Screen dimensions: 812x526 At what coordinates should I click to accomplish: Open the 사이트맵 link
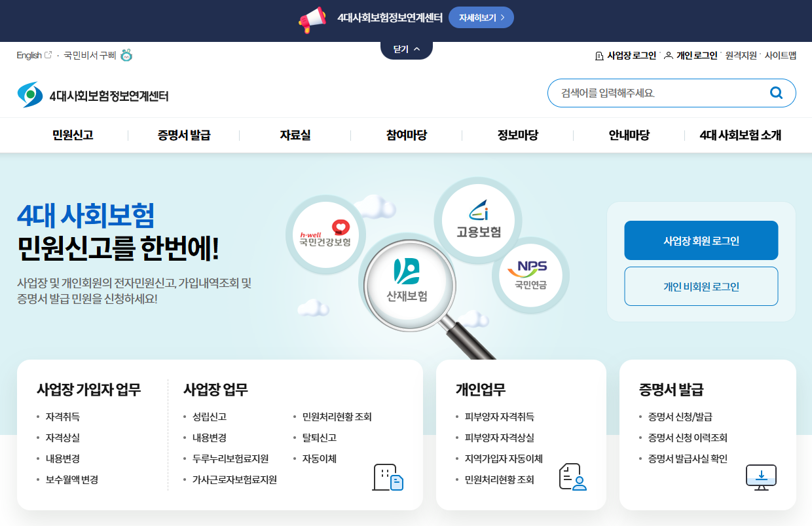point(781,56)
